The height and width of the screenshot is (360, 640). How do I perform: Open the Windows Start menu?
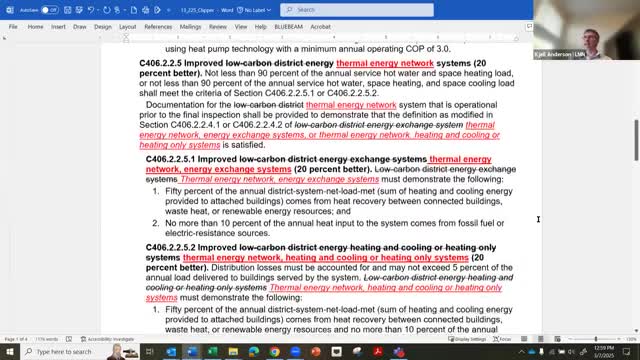pyautogui.click(x=9, y=351)
